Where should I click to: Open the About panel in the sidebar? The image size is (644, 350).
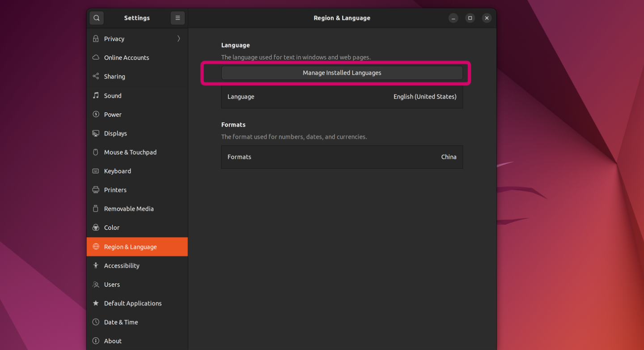113,341
